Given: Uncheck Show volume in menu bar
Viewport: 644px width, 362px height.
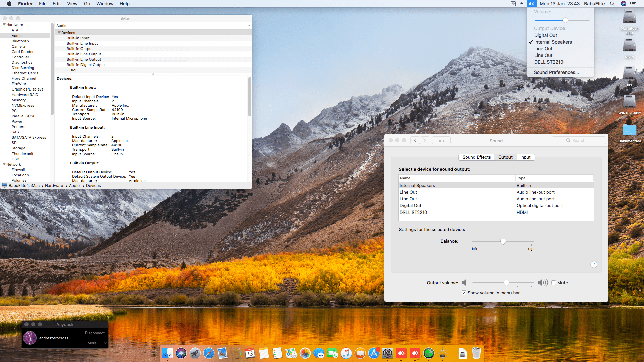Looking at the screenshot, I should coord(464,293).
